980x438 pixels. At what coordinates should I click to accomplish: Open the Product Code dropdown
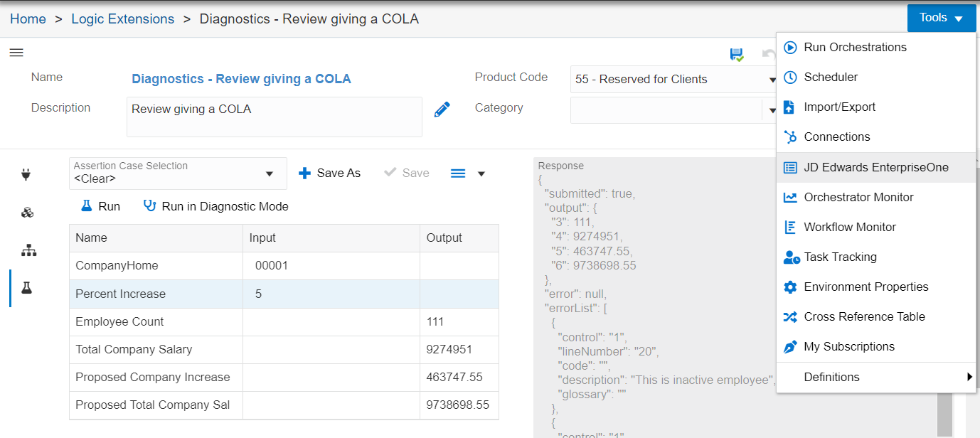pos(772,79)
